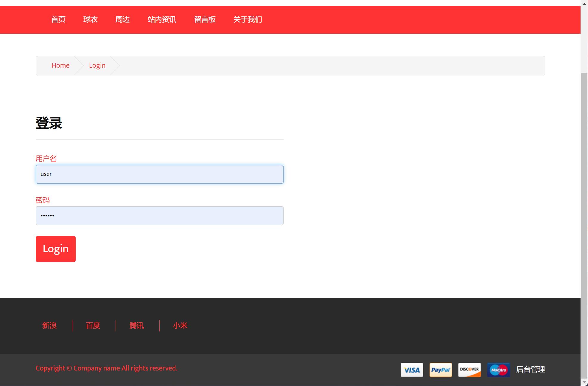588x386 pixels.
Task: Open the 新浪 footer link
Action: 49,325
